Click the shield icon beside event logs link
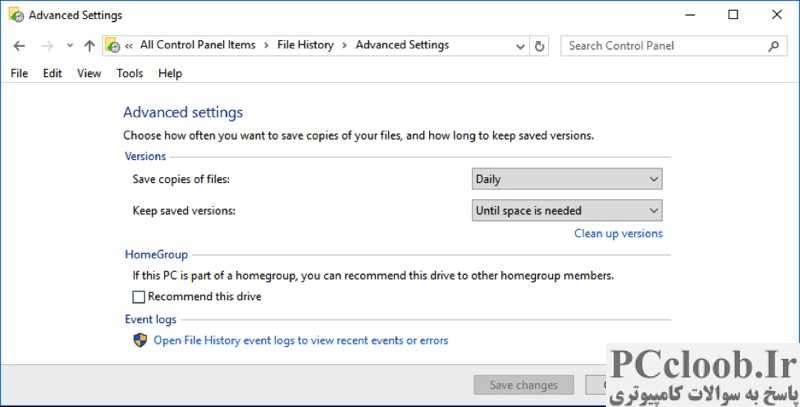 (140, 340)
